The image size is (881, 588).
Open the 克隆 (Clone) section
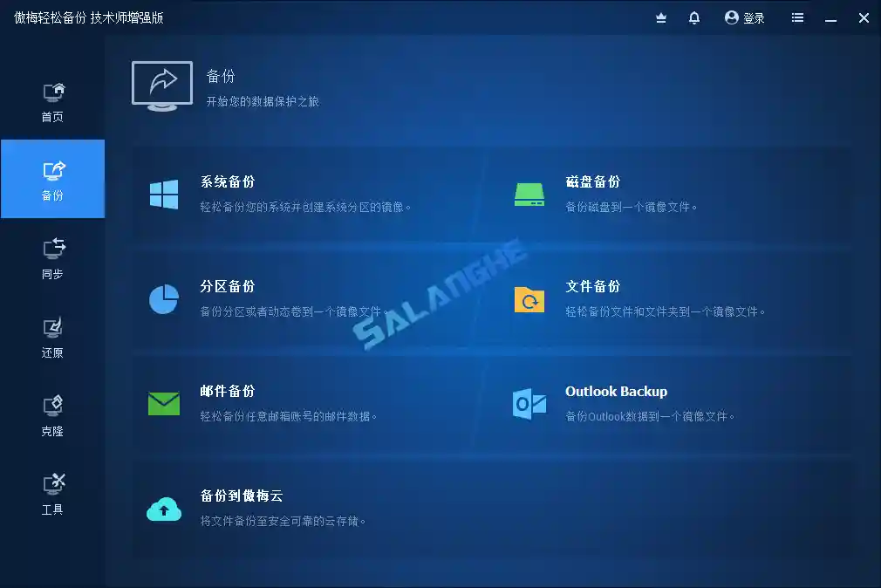pyautogui.click(x=52, y=414)
